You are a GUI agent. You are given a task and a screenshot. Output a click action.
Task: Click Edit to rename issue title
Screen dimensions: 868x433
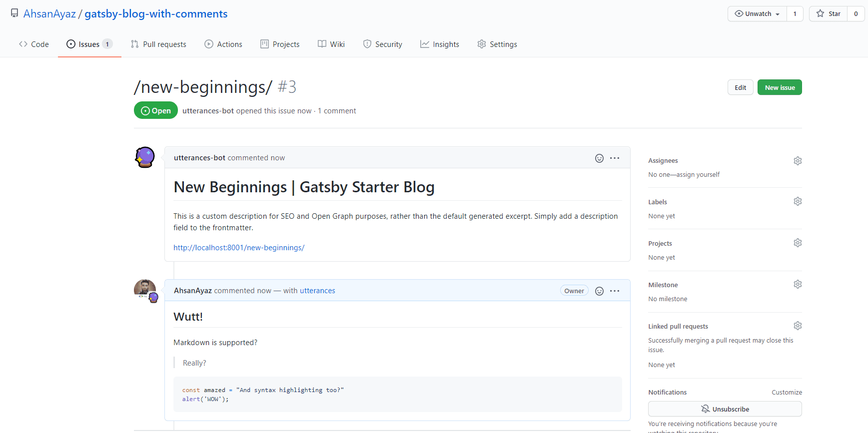(x=741, y=87)
